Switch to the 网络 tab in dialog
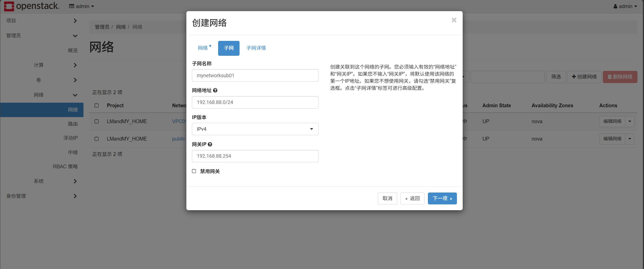644x269 pixels. (204, 48)
